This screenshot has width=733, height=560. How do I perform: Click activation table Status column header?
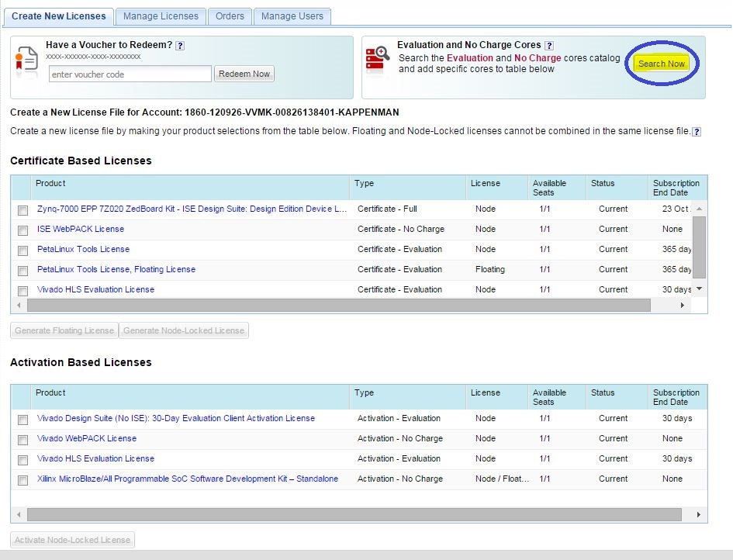click(617, 397)
